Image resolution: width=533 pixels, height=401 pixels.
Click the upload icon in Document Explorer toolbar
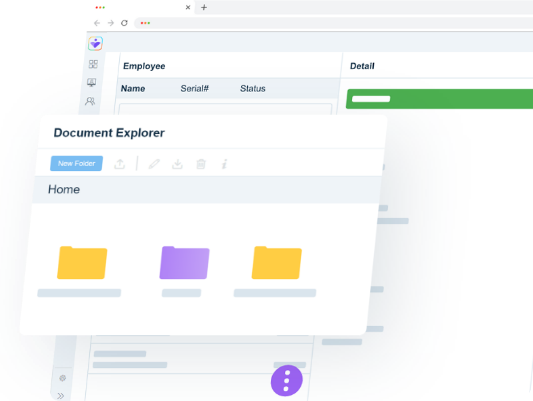coord(120,164)
